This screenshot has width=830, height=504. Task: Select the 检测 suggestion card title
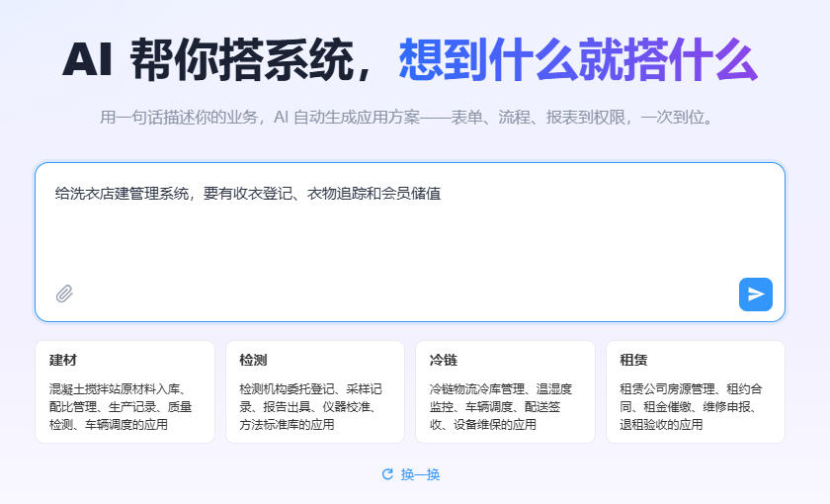pyautogui.click(x=253, y=360)
